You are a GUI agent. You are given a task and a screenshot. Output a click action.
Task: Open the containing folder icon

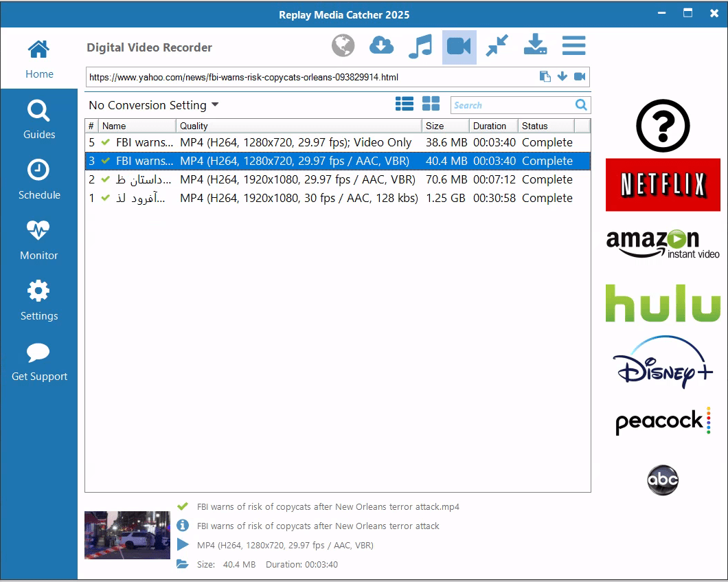(x=183, y=564)
